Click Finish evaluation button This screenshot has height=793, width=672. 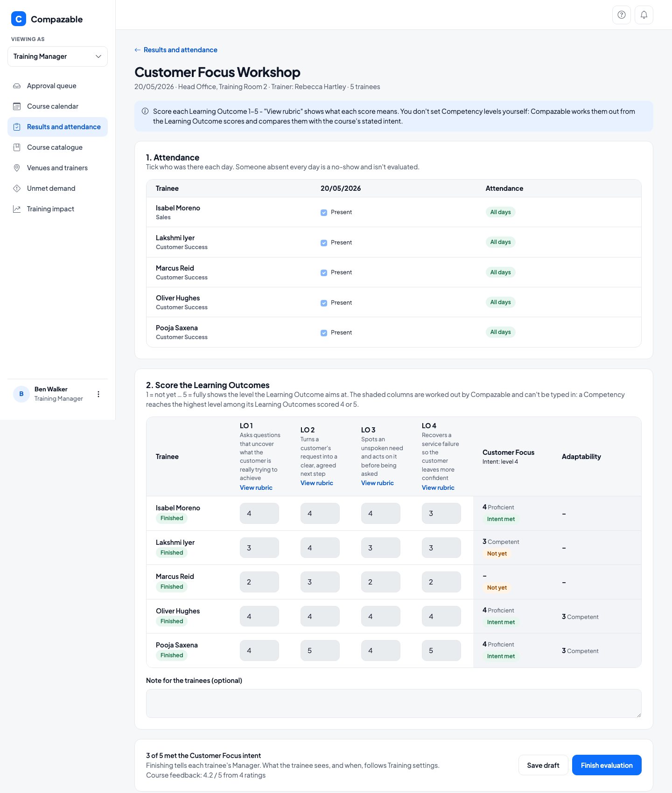[607, 765]
